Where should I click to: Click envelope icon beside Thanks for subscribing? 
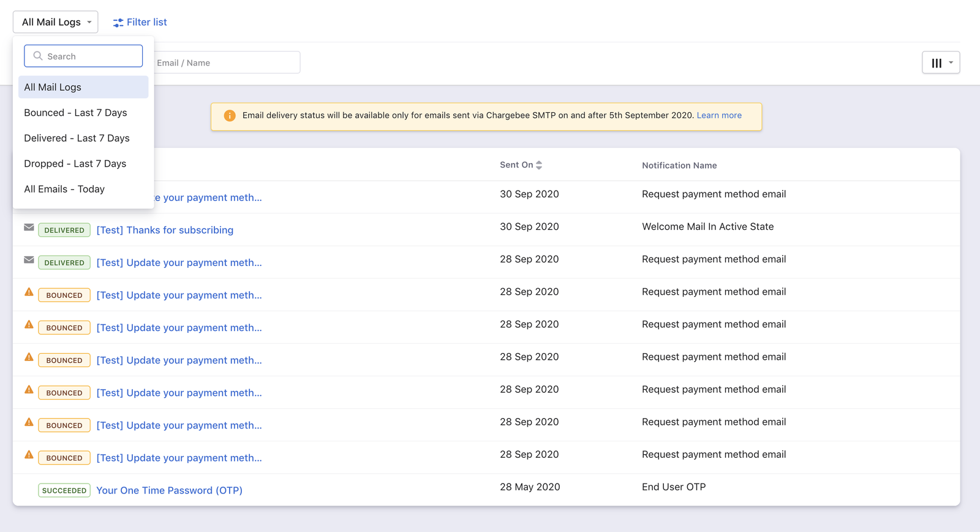(x=29, y=227)
